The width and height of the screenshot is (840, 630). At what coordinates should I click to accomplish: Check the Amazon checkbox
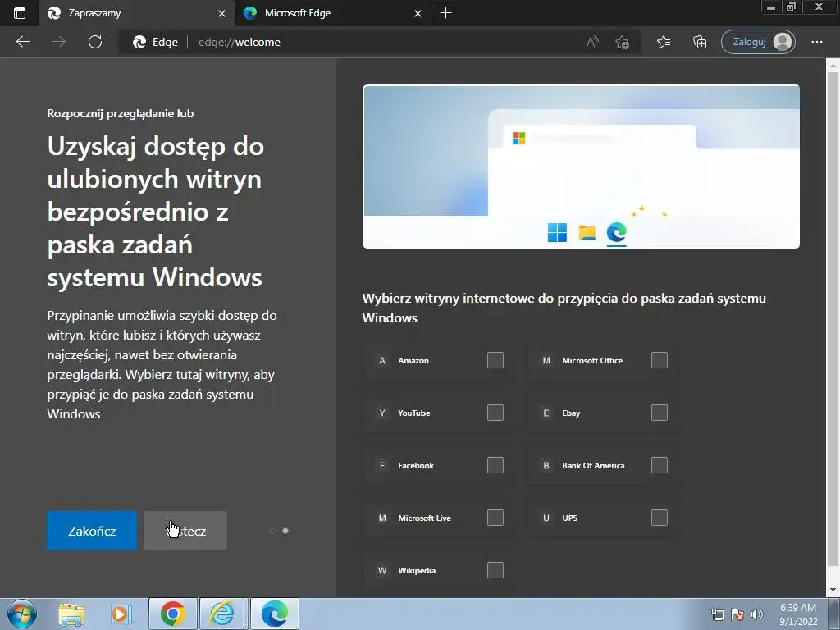point(495,361)
